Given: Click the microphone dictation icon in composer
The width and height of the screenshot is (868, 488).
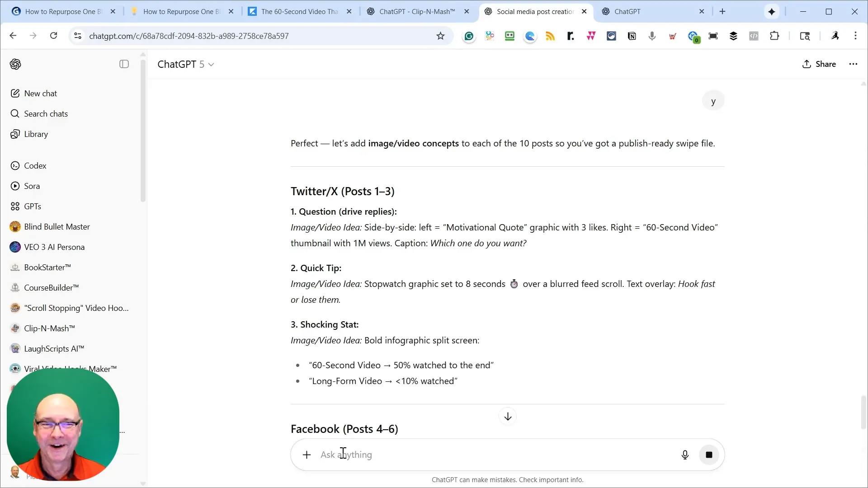Looking at the screenshot, I should [x=685, y=455].
